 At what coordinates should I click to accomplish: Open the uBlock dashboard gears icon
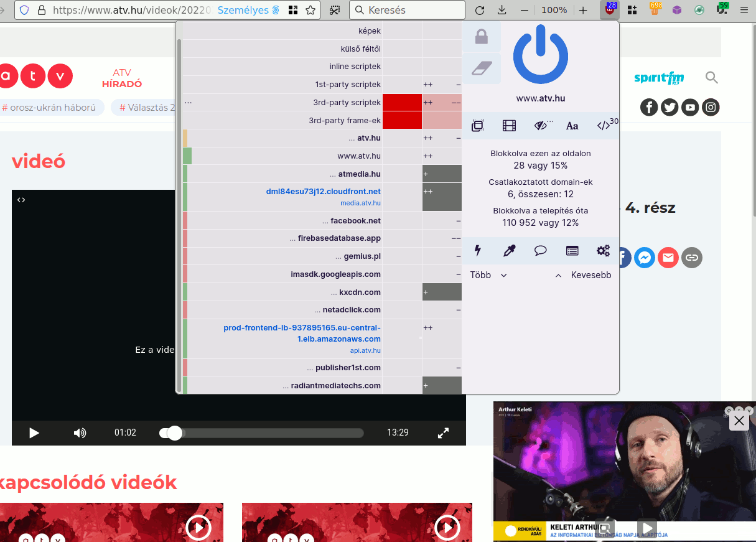[603, 250]
